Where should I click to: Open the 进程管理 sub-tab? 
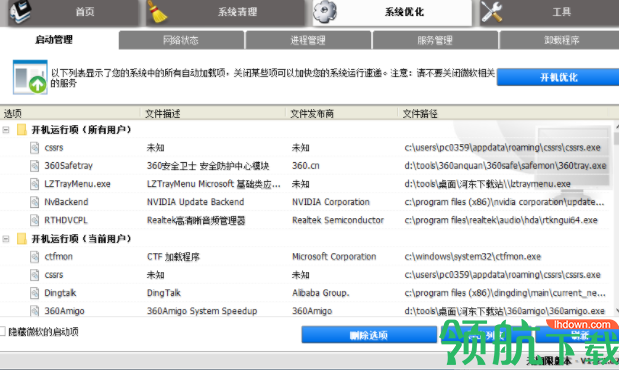tap(308, 40)
